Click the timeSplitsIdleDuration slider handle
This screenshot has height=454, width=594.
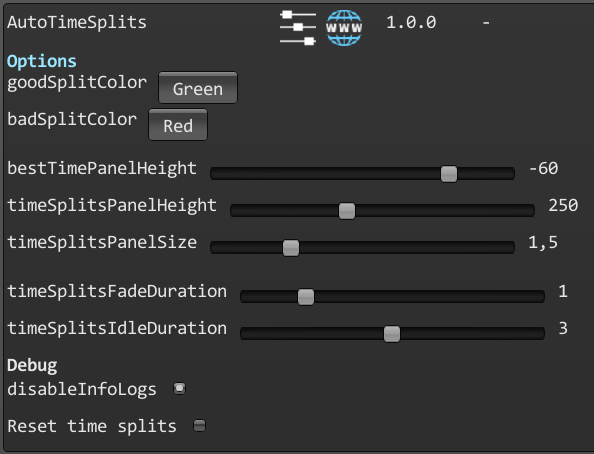click(x=392, y=333)
